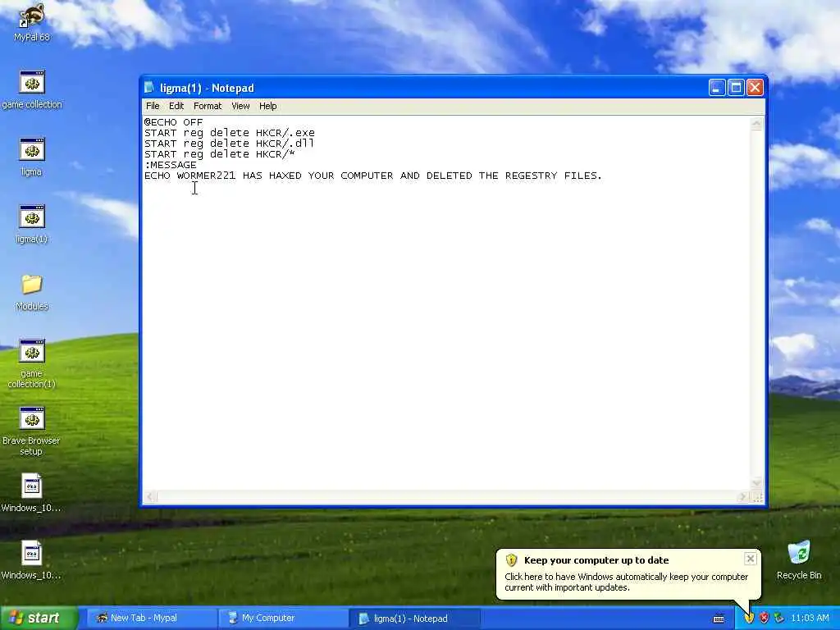Click the 11:03 AM taskbar clock
This screenshot has width=840, height=630.
pyautogui.click(x=810, y=619)
